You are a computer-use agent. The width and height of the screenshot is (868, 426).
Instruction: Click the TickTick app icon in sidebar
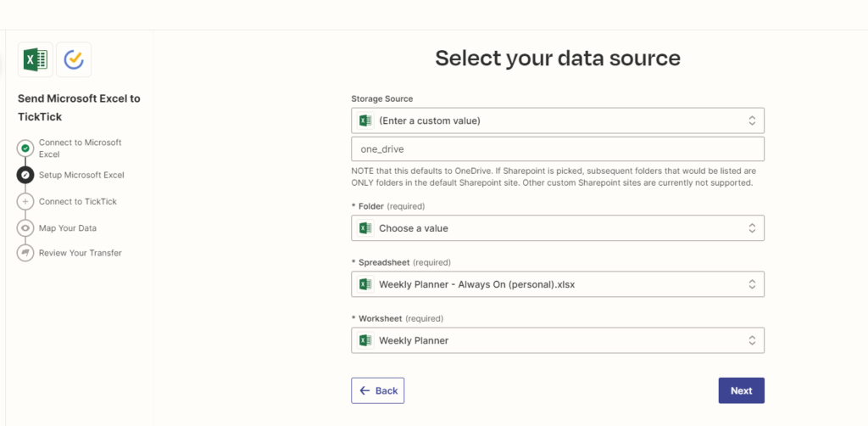pyautogui.click(x=74, y=59)
